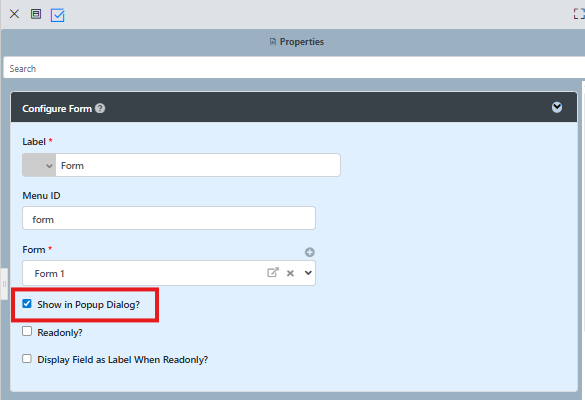Uncheck Show in Popup Dialog checkbox
The height and width of the screenshot is (401, 585).
point(27,304)
